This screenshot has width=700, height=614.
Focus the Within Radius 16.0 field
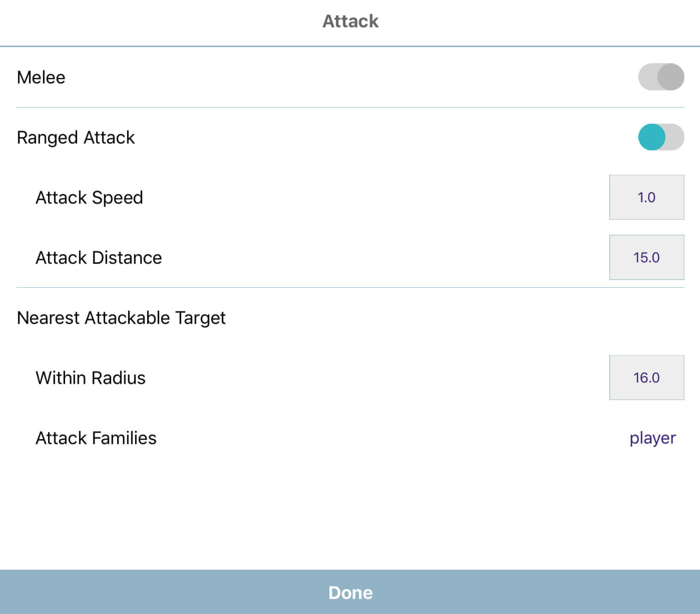pyautogui.click(x=646, y=378)
